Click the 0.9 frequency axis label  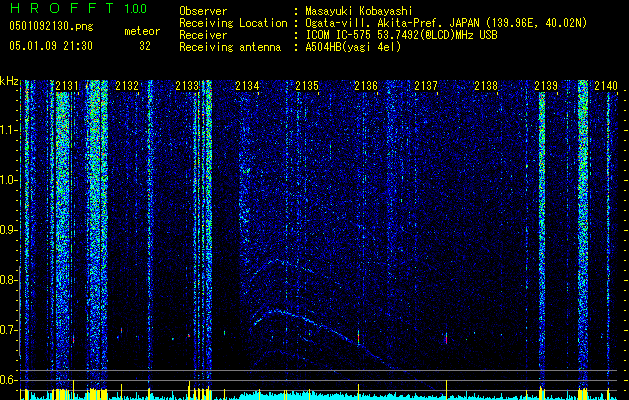(9, 230)
